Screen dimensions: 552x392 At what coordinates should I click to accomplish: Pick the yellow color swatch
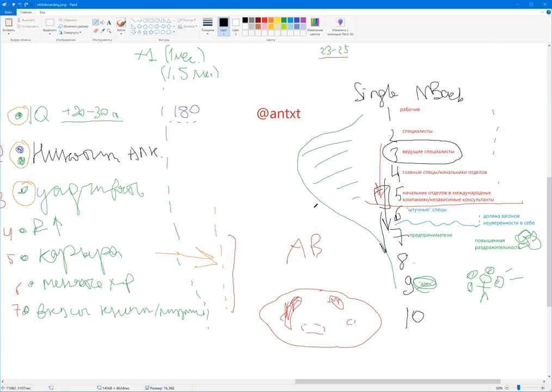(x=278, y=20)
